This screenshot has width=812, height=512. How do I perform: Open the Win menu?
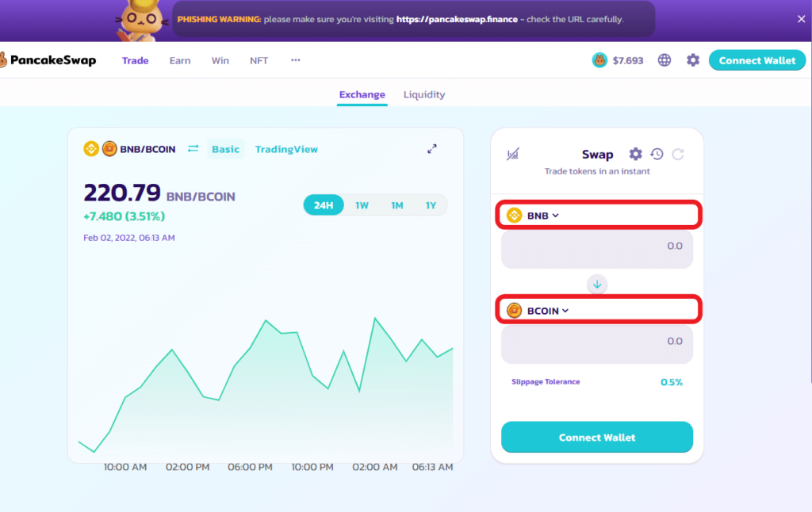click(220, 60)
